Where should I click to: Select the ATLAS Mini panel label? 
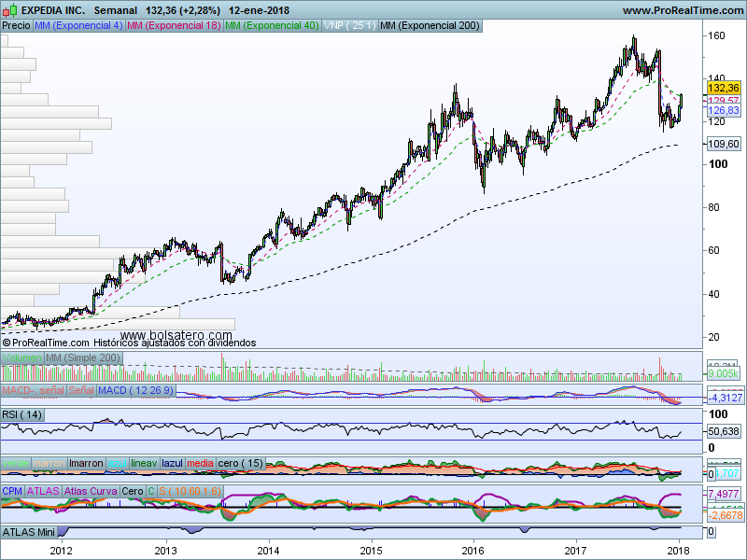click(29, 532)
